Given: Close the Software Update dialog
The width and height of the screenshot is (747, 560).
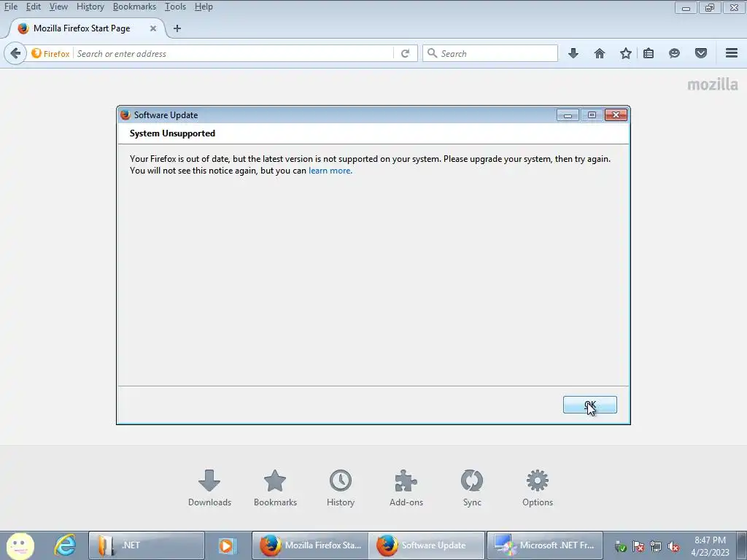Looking at the screenshot, I should (x=616, y=114).
